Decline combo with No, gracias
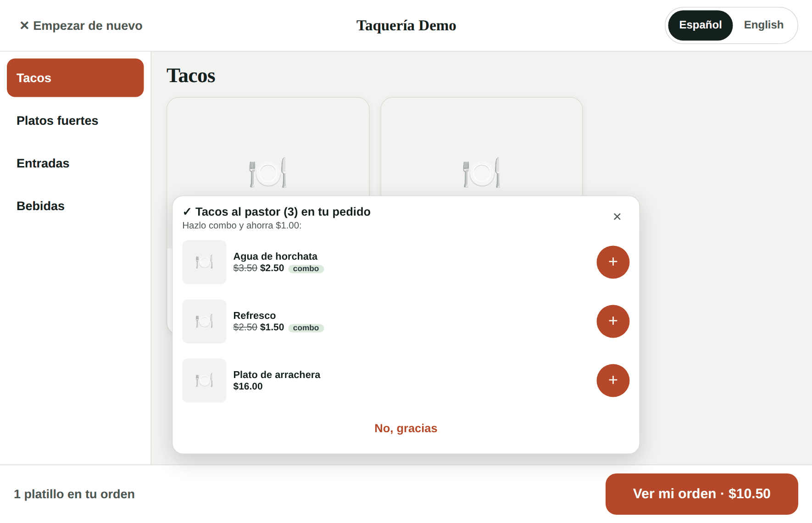The image size is (812, 523). (x=406, y=428)
